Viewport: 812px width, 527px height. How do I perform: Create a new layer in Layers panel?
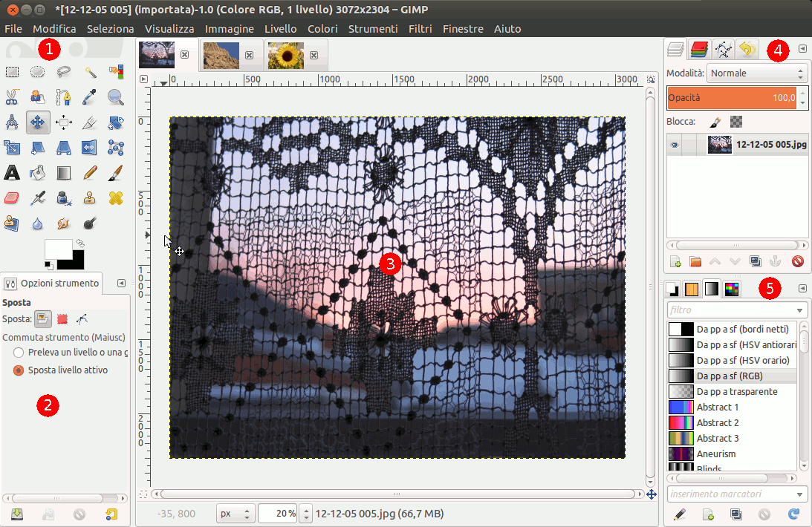click(676, 261)
